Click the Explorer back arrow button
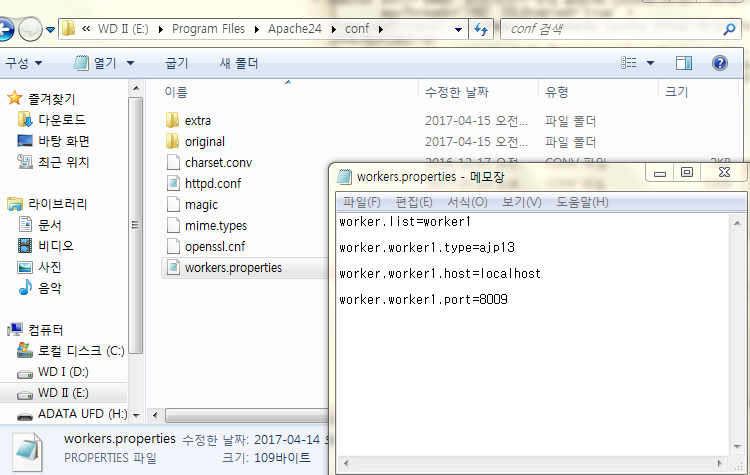750x475 pixels. coord(6,29)
